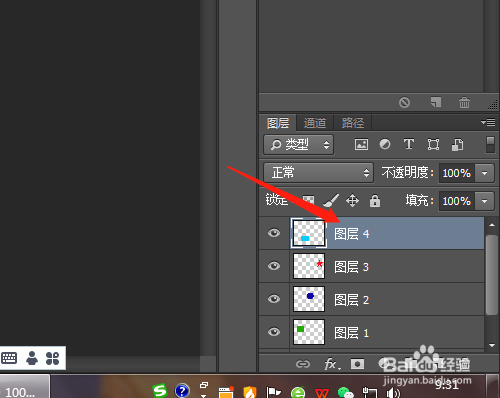Image resolution: width=500 pixels, height=398 pixels.
Task: Click the new item icon in the upper panel
Action: click(x=436, y=102)
